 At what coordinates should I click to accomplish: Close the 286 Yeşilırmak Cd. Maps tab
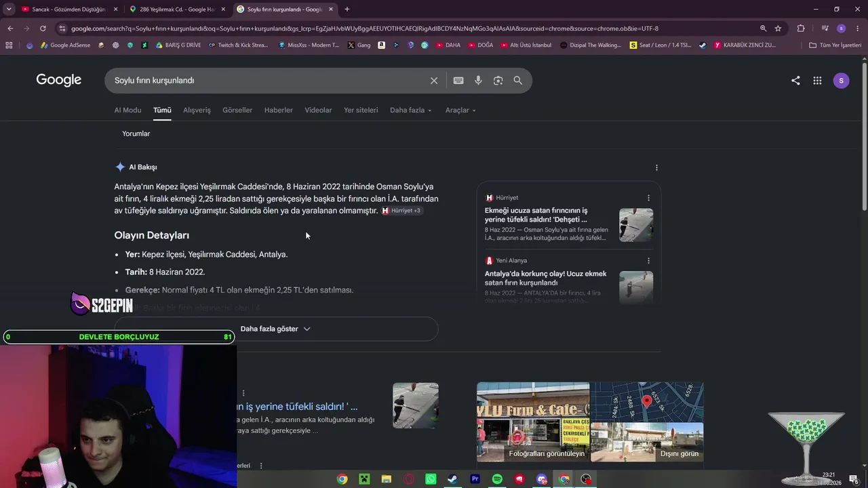coord(223,9)
